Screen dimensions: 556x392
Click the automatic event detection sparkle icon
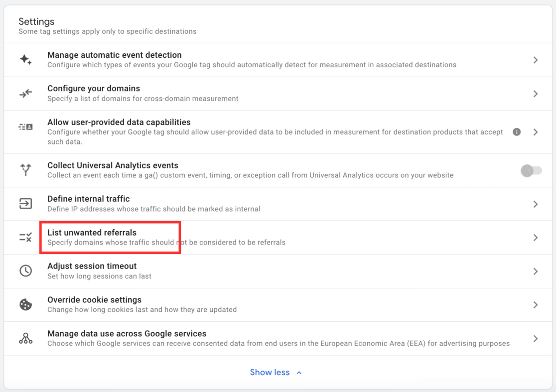[26, 59]
